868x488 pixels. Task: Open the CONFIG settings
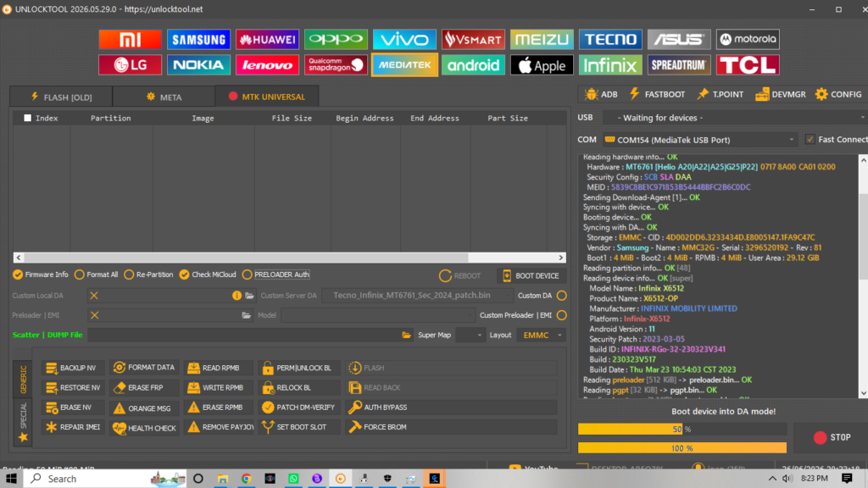838,95
